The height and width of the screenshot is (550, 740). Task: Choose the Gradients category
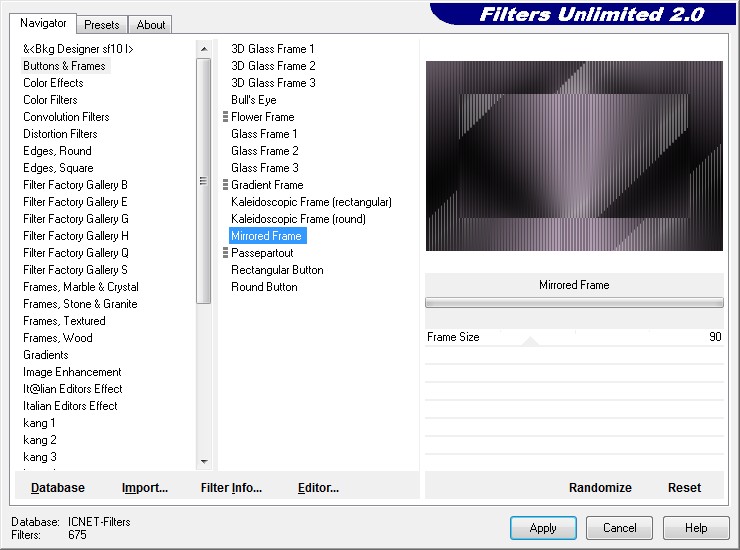[x=46, y=355]
